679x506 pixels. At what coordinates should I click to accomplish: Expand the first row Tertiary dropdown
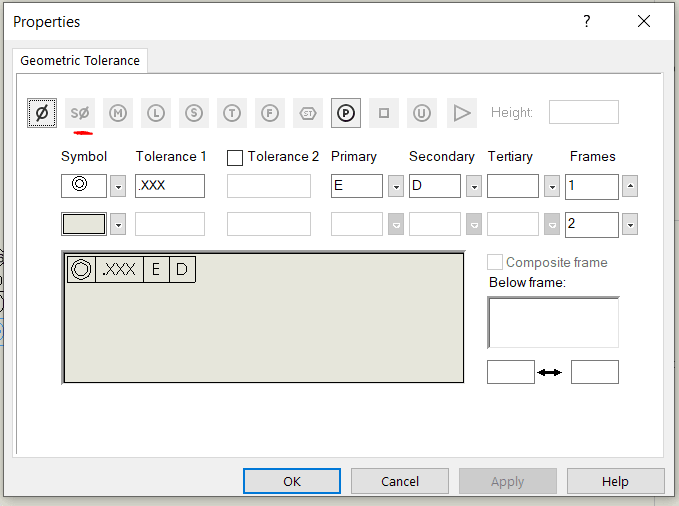tap(552, 186)
